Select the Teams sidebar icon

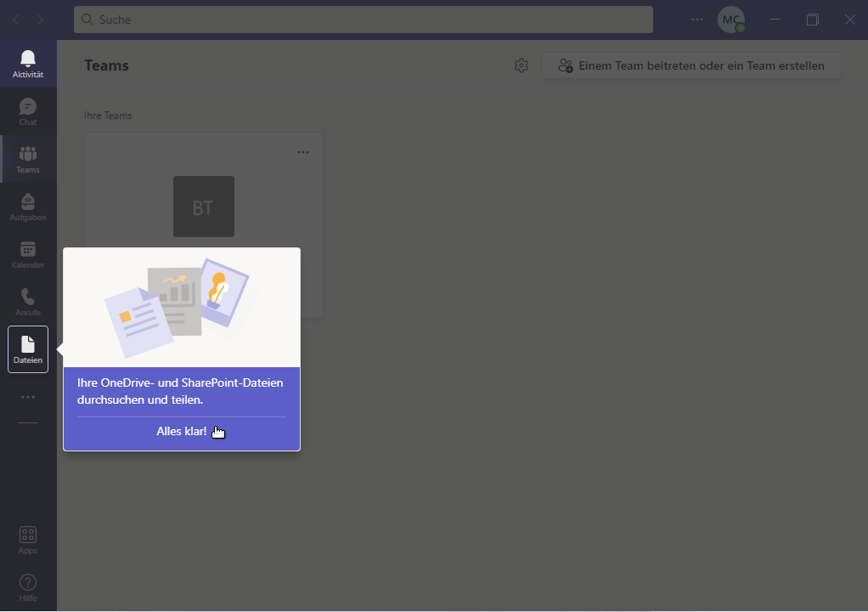pos(28,159)
